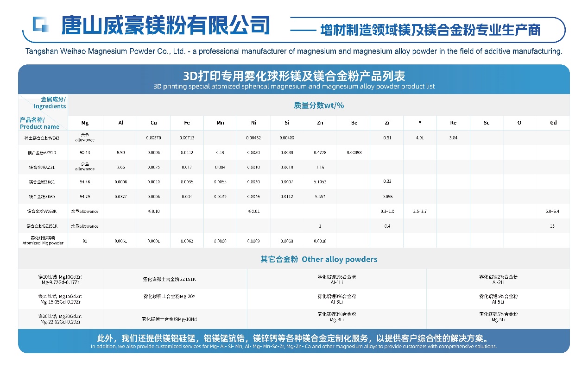588x368 pixels.
Task: Click the AZ91D product row name
Action: (42, 152)
